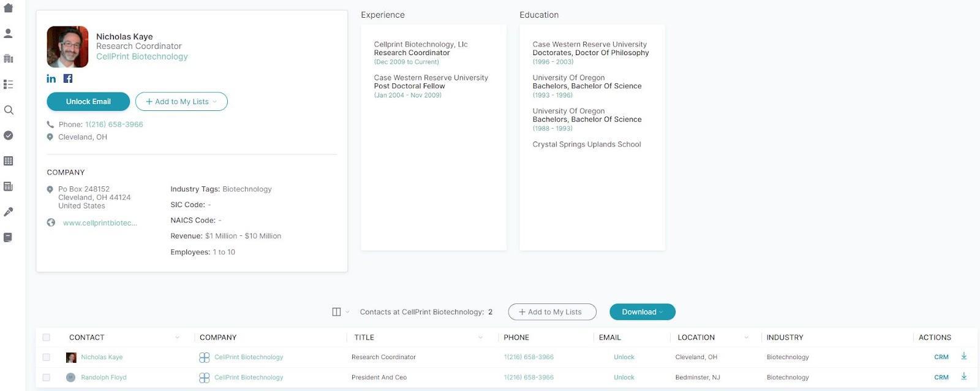This screenshot has height=391, width=980.
Task: Click the phone number in Randolph Floyd's table row
Action: [529, 378]
